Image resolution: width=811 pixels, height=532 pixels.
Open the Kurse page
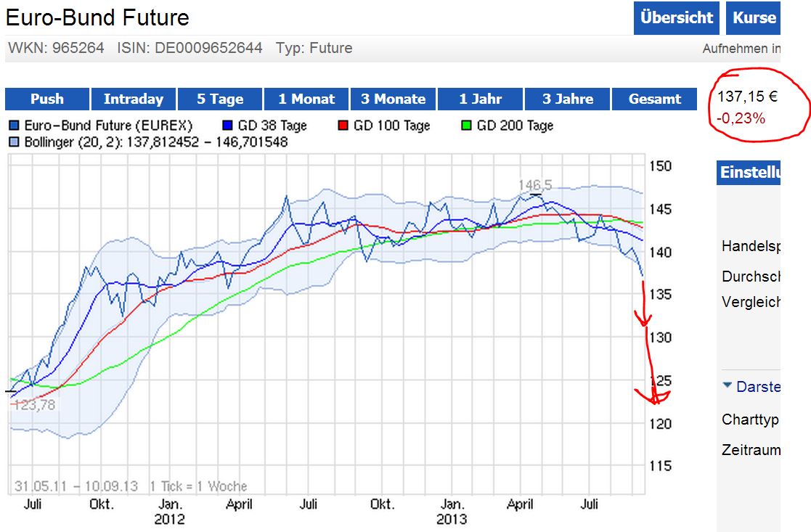click(x=753, y=18)
